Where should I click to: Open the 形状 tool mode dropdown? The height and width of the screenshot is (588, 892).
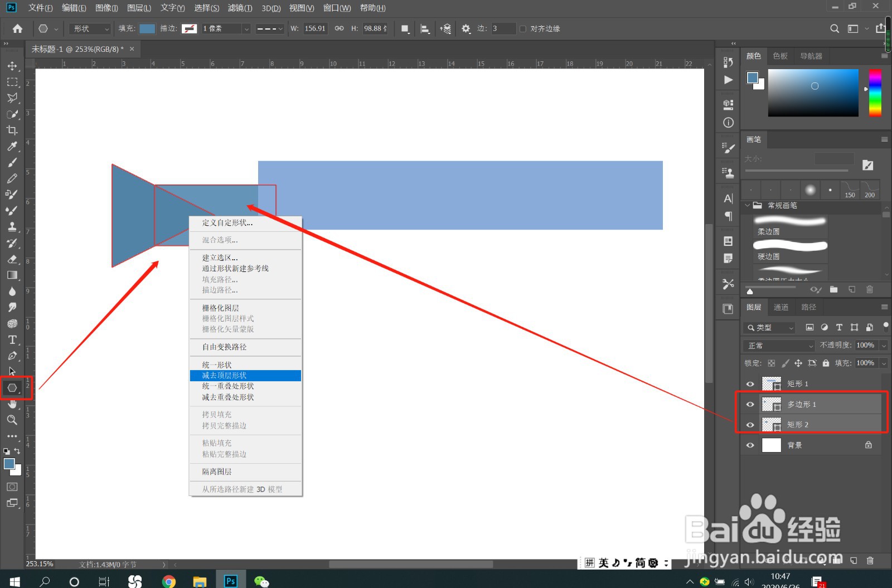point(90,28)
